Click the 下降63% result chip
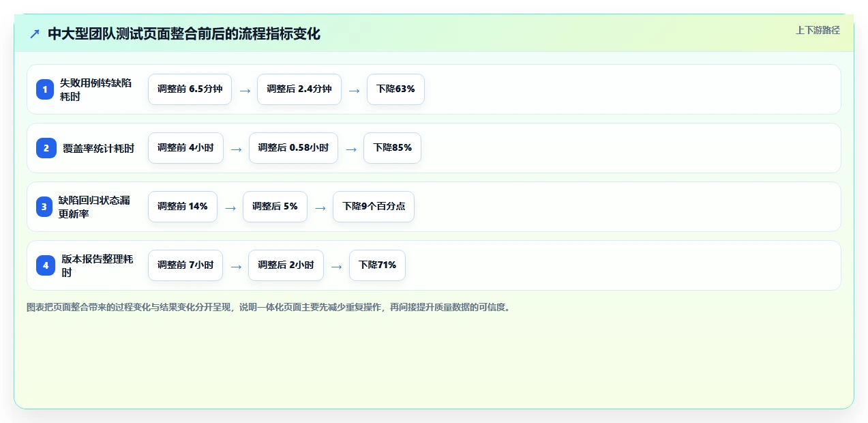Screen dimensions: 868x423 pos(395,89)
